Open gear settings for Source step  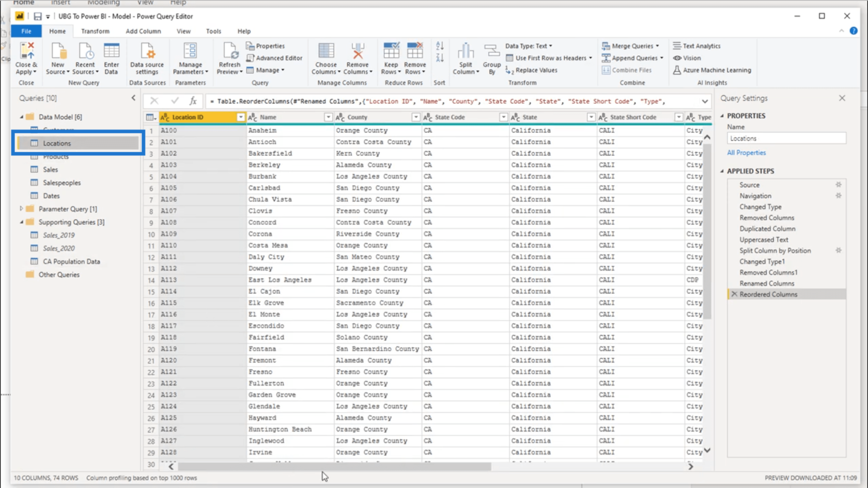tap(839, 185)
